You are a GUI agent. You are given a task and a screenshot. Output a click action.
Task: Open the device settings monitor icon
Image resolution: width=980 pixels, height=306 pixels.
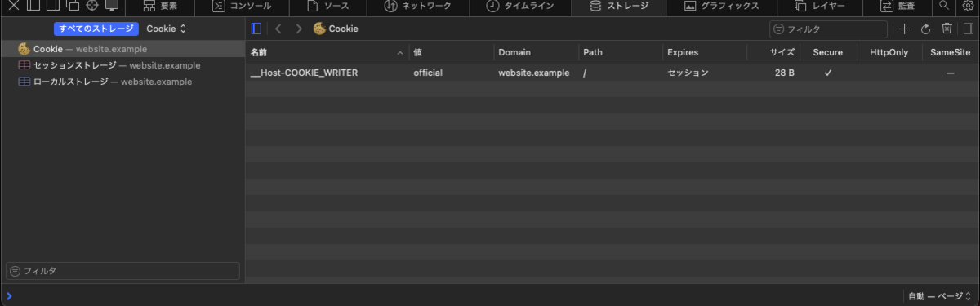click(111, 6)
